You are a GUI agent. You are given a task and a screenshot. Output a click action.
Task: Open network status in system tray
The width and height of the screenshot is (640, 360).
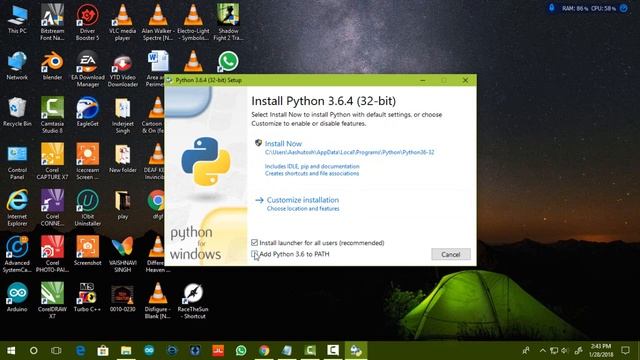554,351
